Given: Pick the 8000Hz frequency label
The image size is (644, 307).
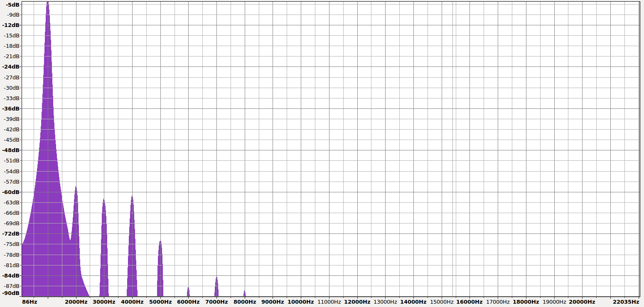Looking at the screenshot, I should point(244,302).
